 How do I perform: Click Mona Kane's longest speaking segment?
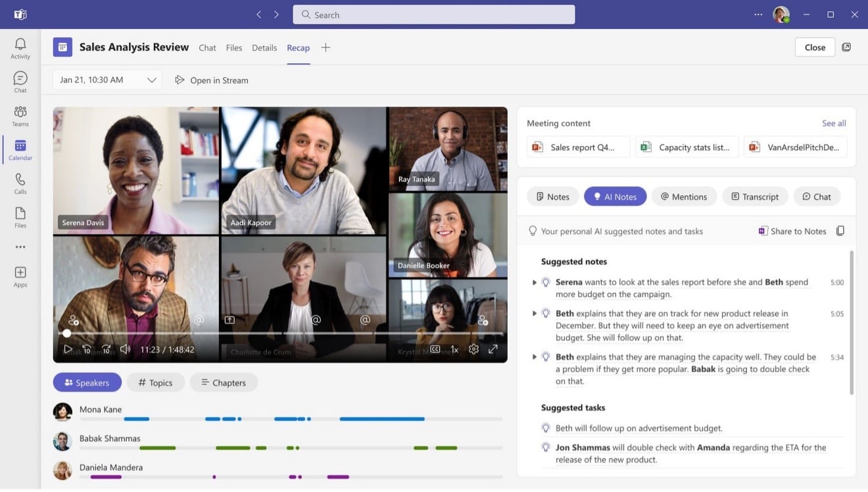click(382, 419)
